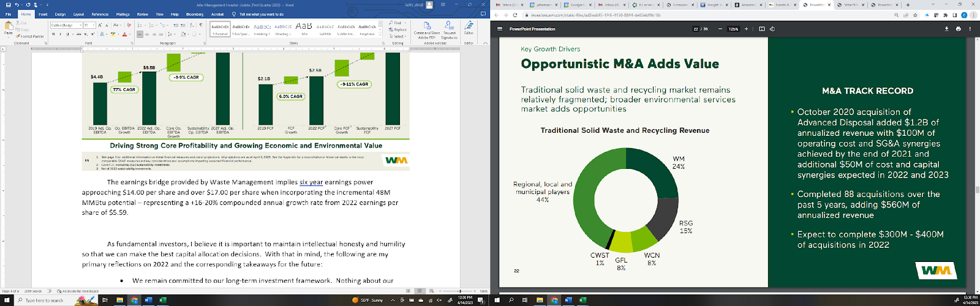Reload the Chrome page
The height and width of the screenshot is (306, 980).
(515, 15)
